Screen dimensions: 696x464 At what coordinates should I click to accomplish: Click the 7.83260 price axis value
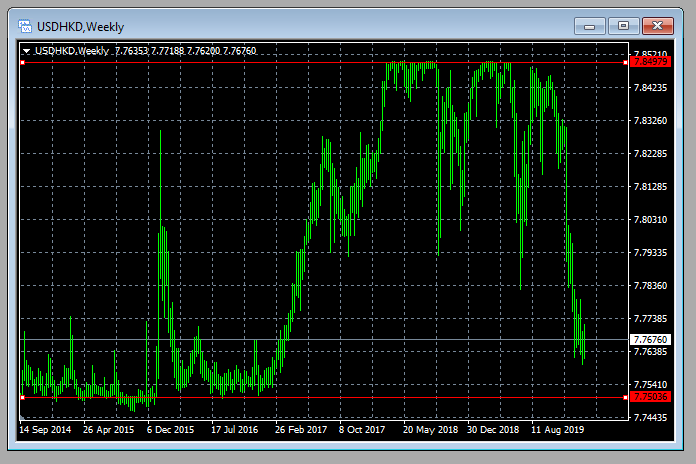point(650,121)
